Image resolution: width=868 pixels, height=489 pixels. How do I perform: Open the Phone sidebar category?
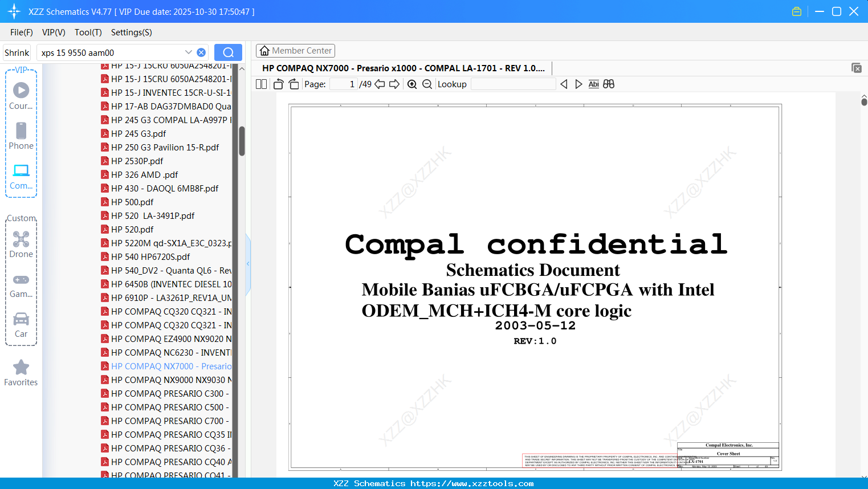click(x=21, y=136)
